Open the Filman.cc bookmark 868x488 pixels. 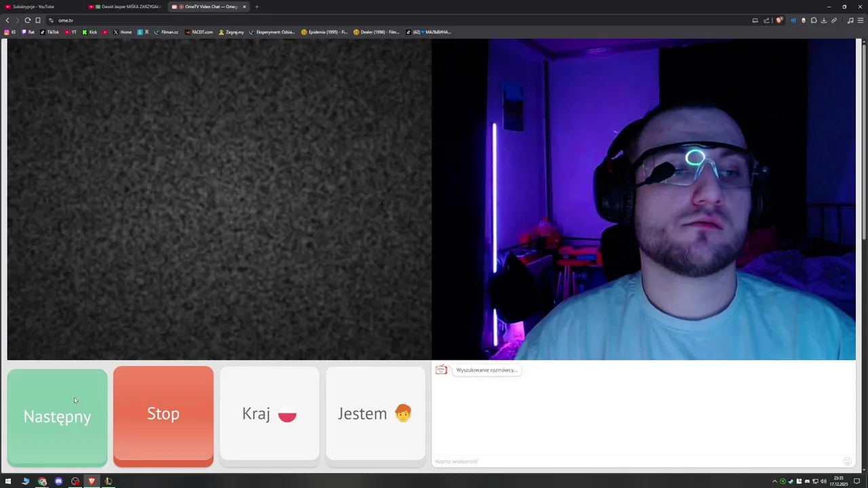pyautogui.click(x=166, y=32)
